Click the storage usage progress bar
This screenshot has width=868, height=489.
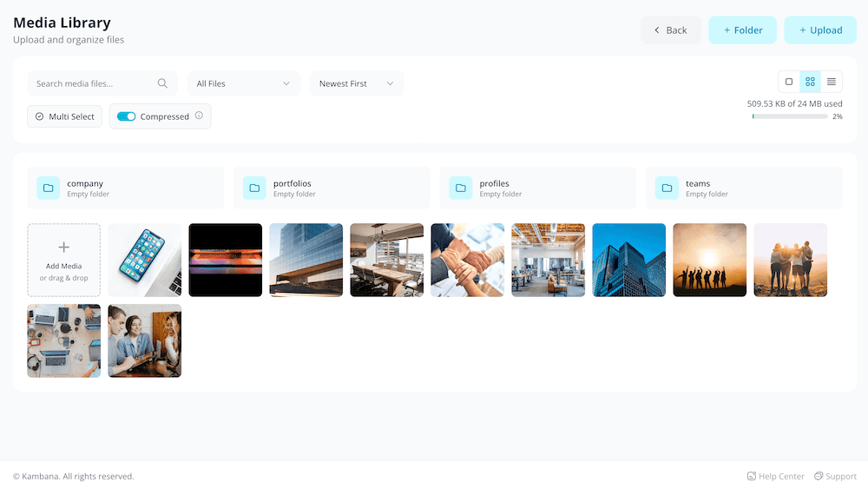pos(790,116)
